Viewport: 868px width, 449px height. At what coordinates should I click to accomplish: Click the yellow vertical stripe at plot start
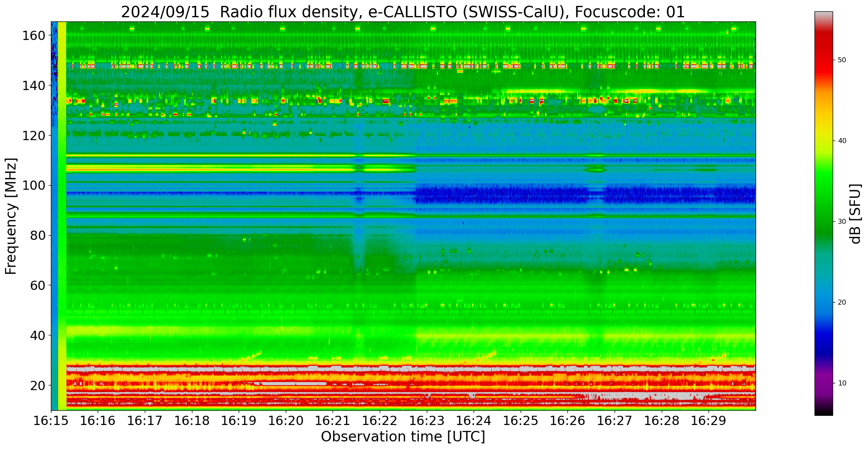pos(62,216)
